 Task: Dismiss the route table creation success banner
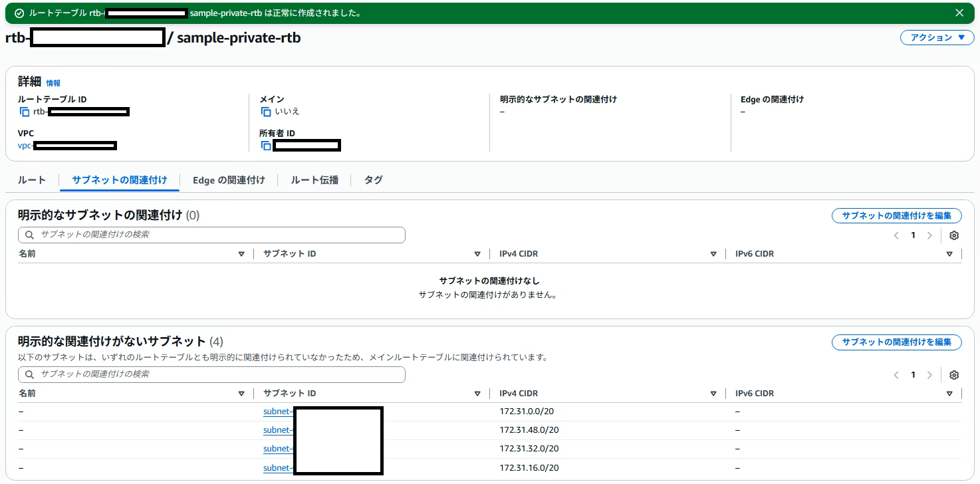959,12
